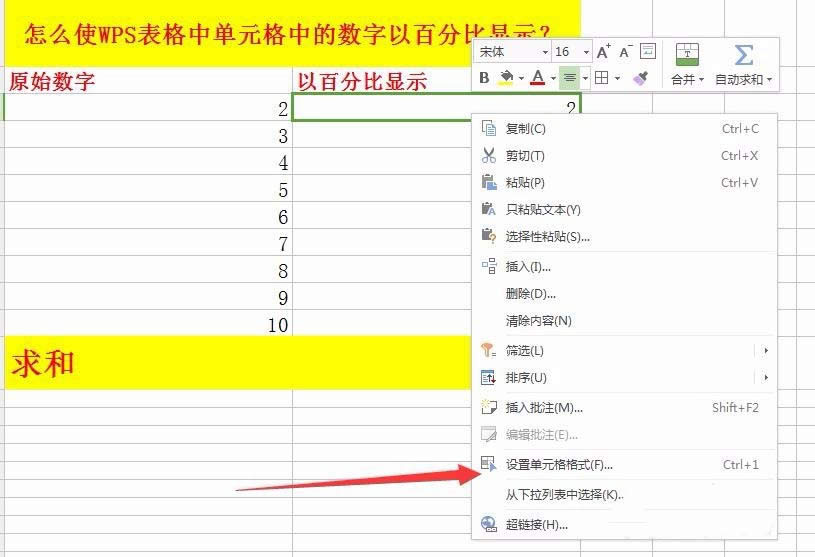Select the 原始数字 header cell

(x=148, y=81)
